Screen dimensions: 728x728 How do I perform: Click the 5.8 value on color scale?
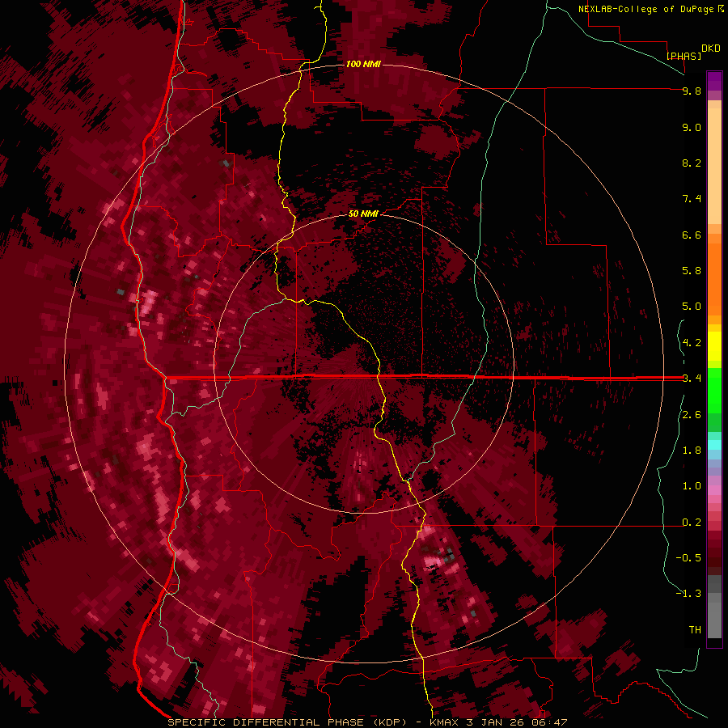(x=692, y=271)
